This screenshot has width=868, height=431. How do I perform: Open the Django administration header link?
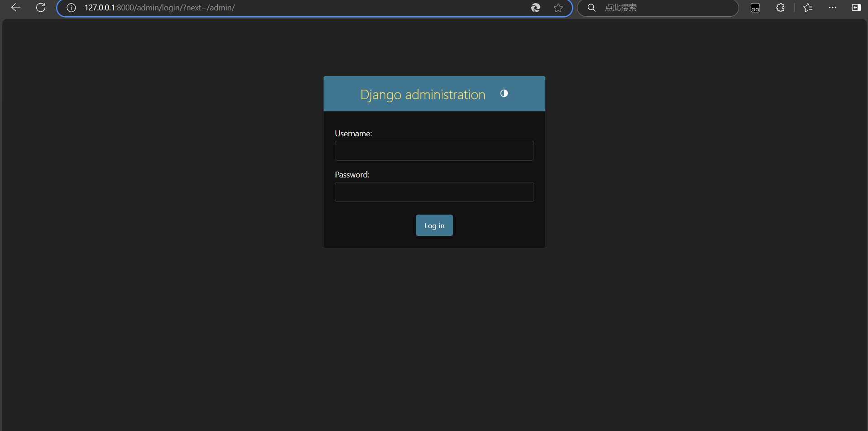point(423,95)
